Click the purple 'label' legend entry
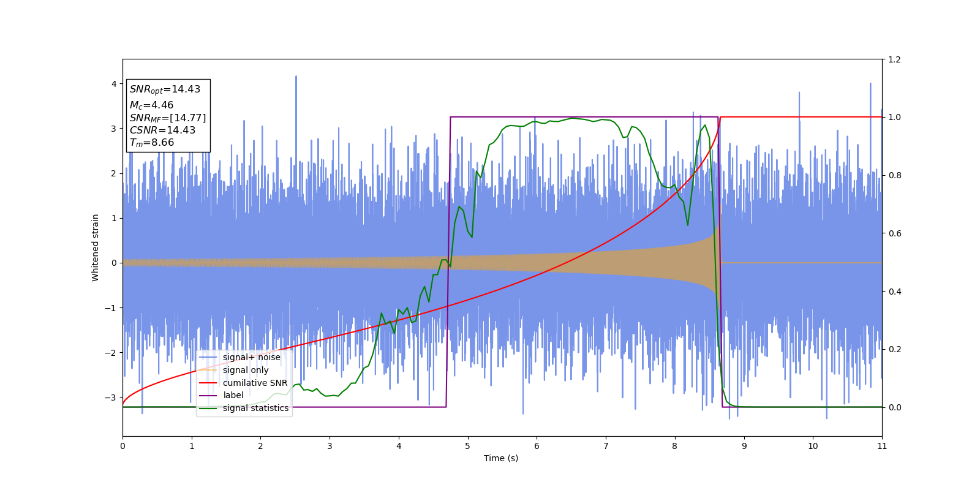Screen dimensions: 980x490 tap(222, 395)
